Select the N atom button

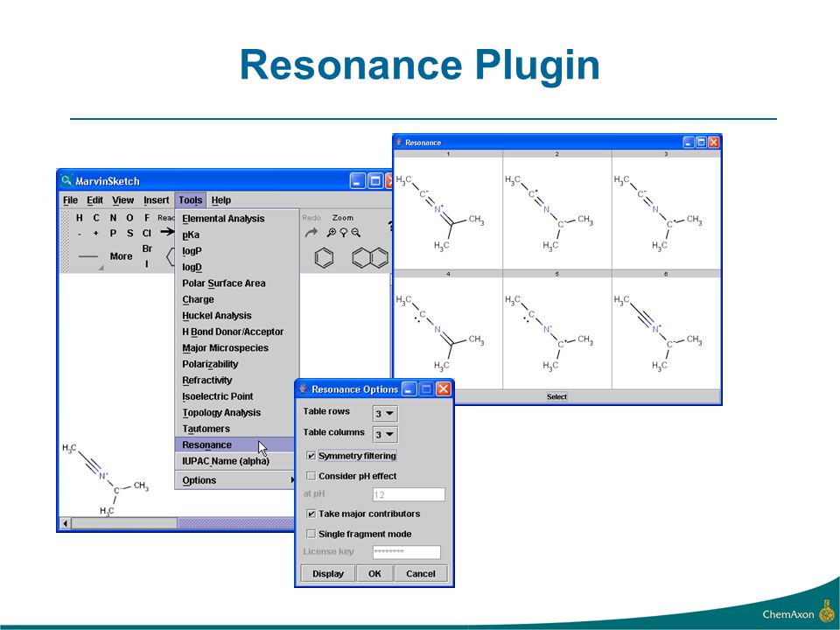(x=113, y=218)
